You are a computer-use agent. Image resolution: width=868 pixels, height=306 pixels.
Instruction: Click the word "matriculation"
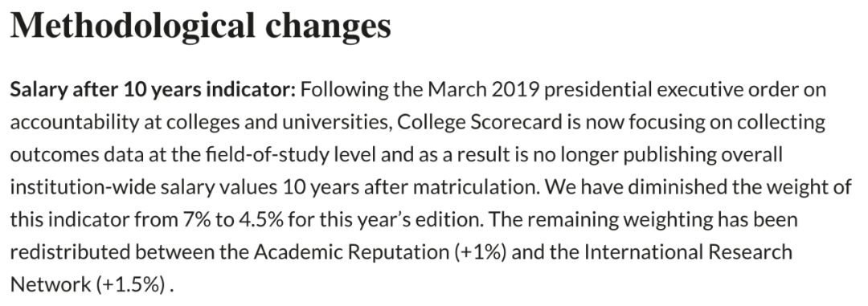(x=478, y=188)
